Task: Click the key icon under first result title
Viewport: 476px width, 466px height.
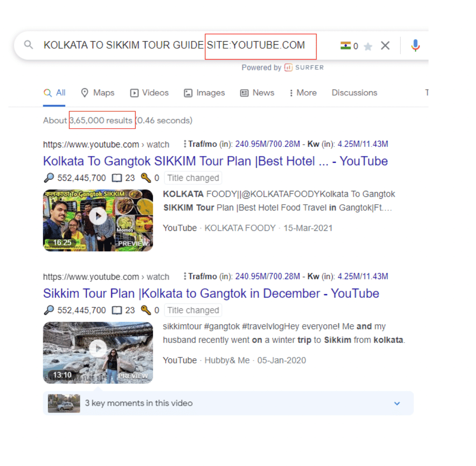Action: (145, 178)
